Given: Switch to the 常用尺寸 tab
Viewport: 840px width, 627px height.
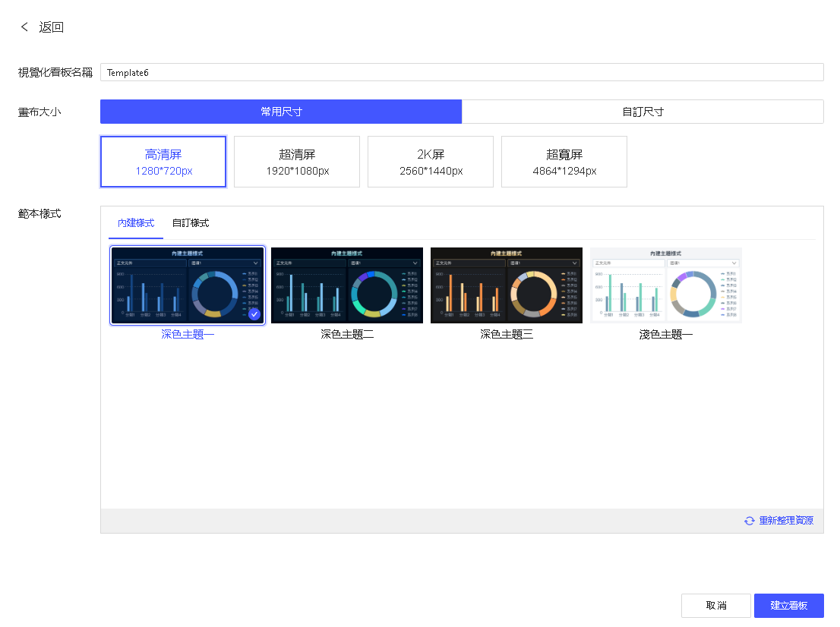Looking at the screenshot, I should [281, 112].
